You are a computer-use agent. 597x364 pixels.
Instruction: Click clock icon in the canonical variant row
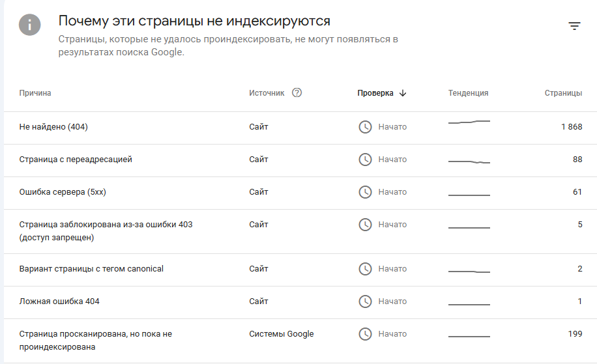366,269
